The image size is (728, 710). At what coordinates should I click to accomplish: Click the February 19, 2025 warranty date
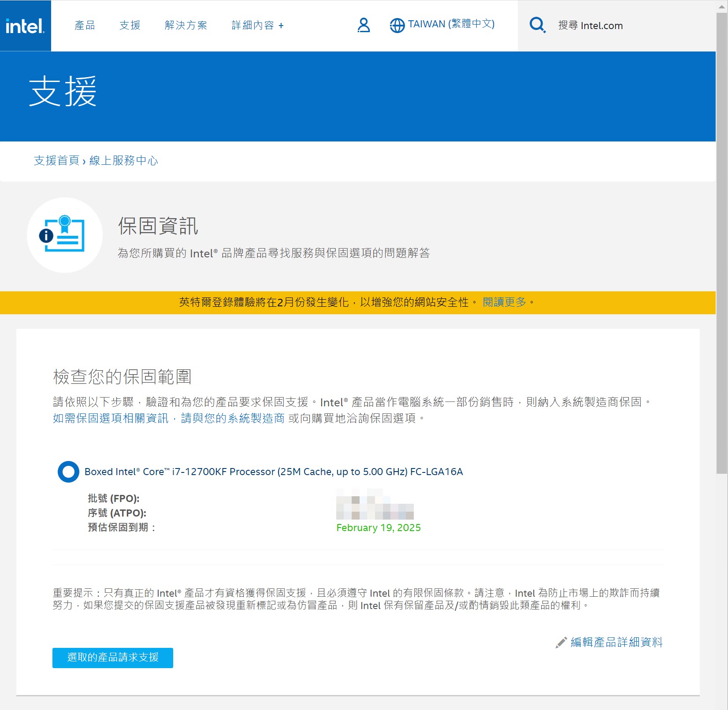click(379, 528)
